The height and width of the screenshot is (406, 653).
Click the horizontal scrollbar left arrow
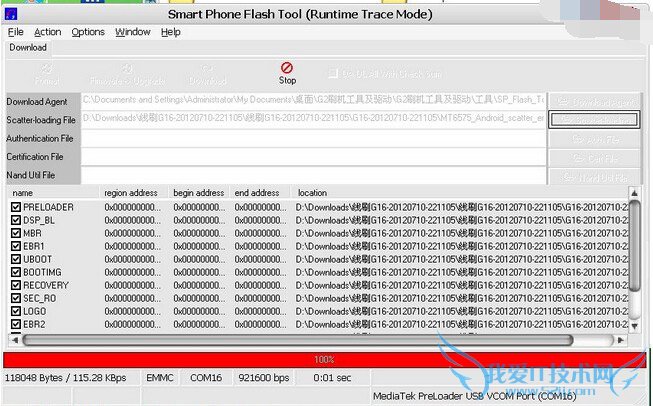tap(15, 340)
